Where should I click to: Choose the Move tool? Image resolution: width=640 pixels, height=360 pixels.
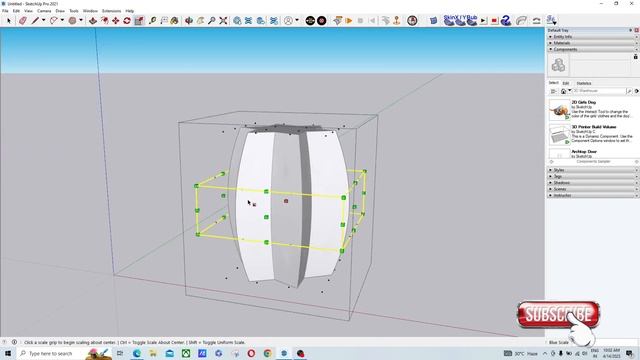point(116,20)
